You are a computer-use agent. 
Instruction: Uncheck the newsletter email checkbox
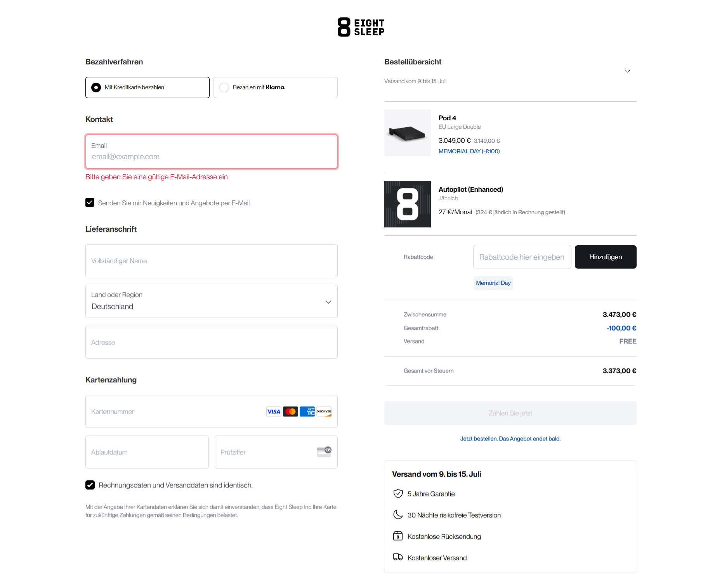(90, 203)
